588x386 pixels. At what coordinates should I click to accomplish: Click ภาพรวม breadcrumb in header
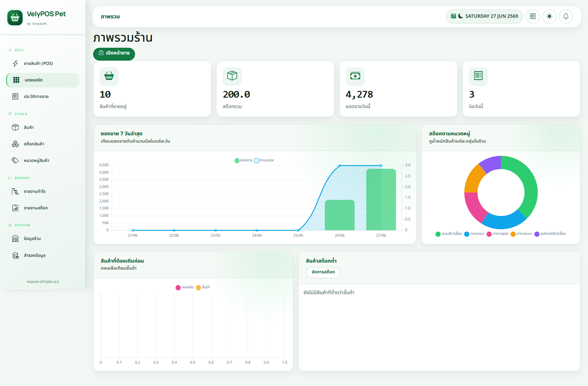110,17
